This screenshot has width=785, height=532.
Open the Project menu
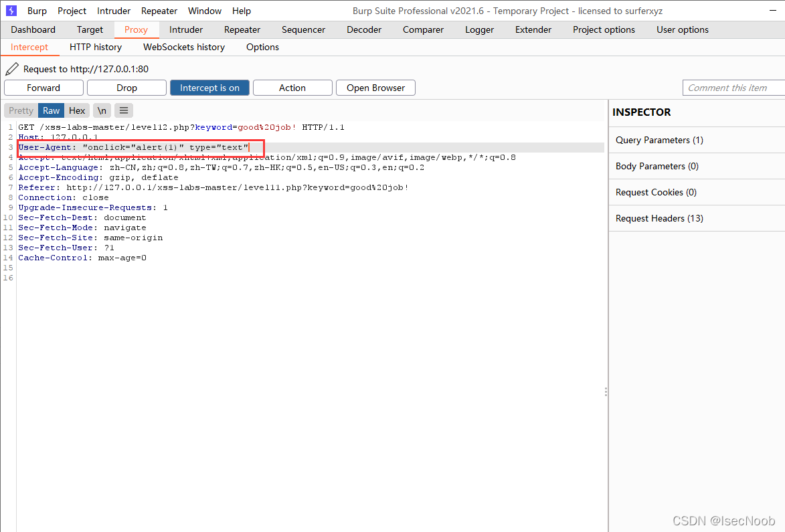coord(72,11)
